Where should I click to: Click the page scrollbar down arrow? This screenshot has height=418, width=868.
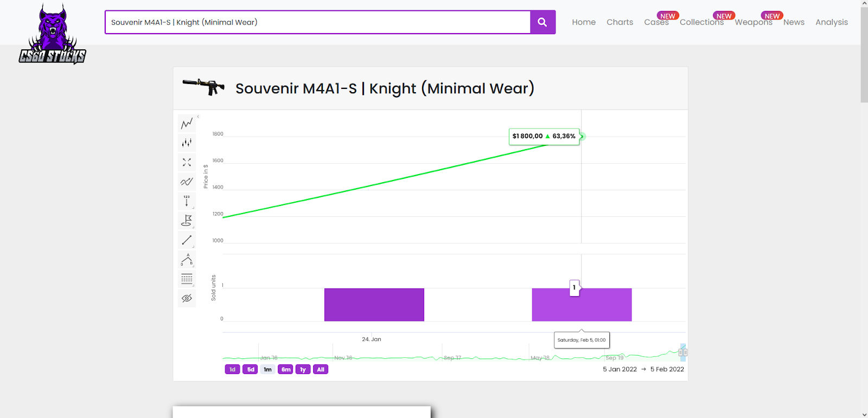864,414
